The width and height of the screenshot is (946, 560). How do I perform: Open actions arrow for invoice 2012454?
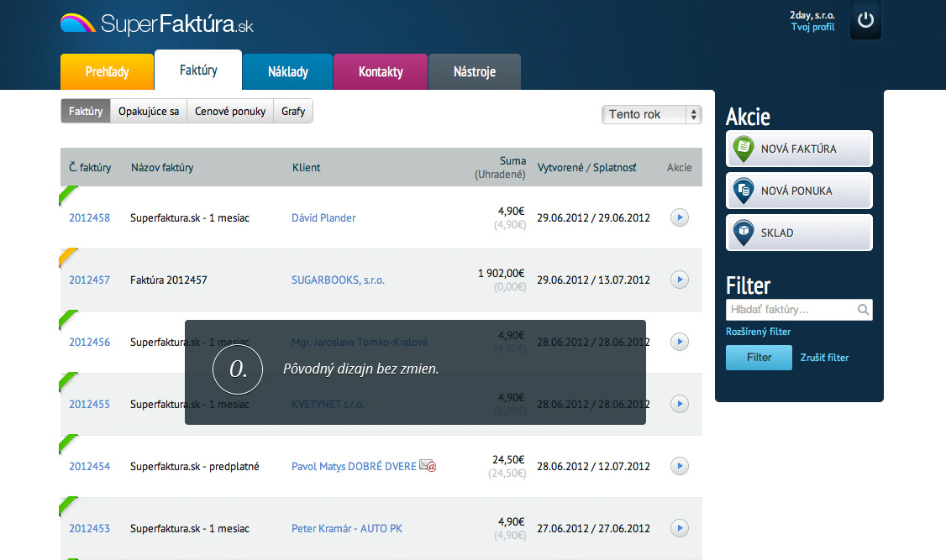point(680,466)
